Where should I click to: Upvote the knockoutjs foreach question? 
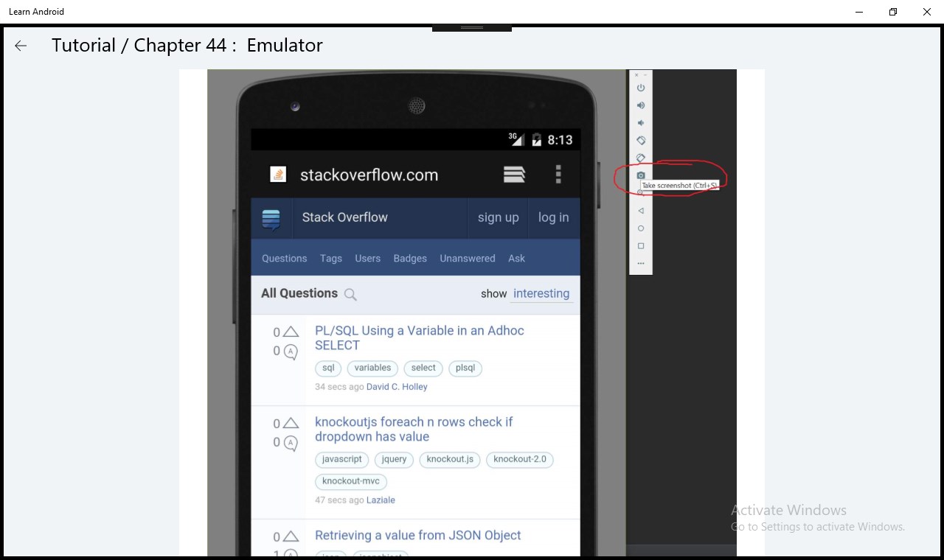pos(291,423)
